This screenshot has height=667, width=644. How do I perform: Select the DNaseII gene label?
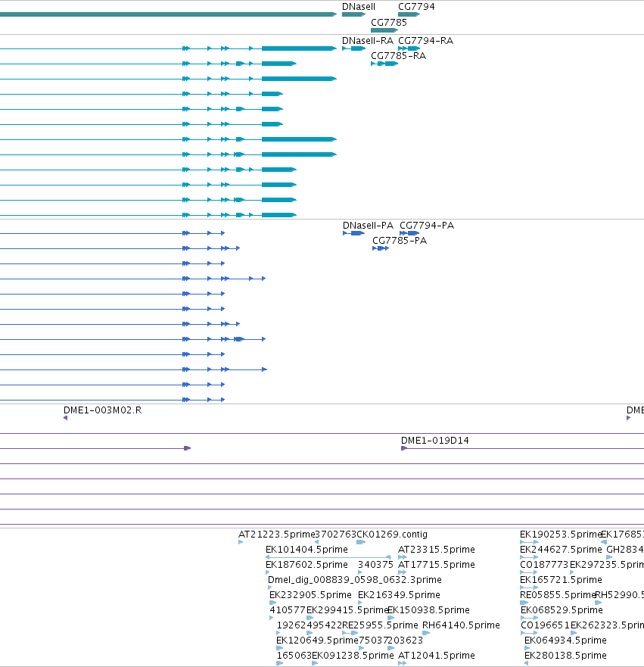(359, 7)
